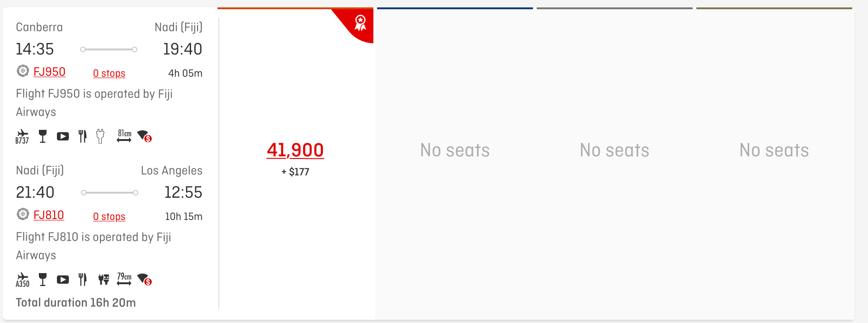Open flight details for FJ810

[49, 215]
